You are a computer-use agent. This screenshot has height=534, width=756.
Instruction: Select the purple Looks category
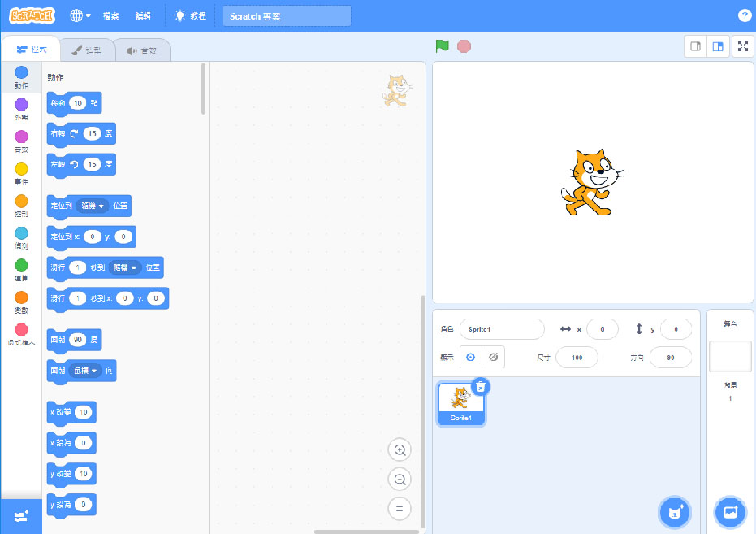click(21, 109)
